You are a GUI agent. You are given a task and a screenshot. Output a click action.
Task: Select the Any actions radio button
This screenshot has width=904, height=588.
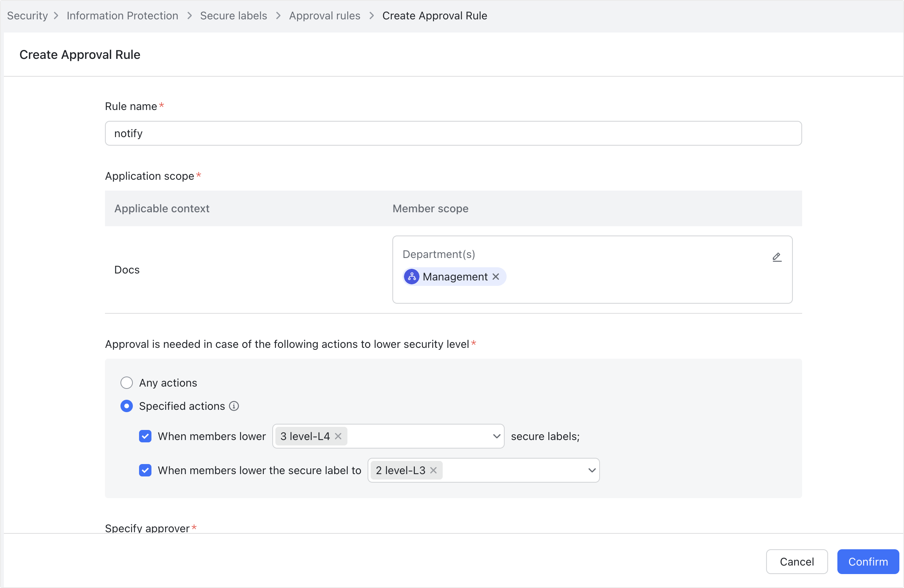tap(126, 383)
